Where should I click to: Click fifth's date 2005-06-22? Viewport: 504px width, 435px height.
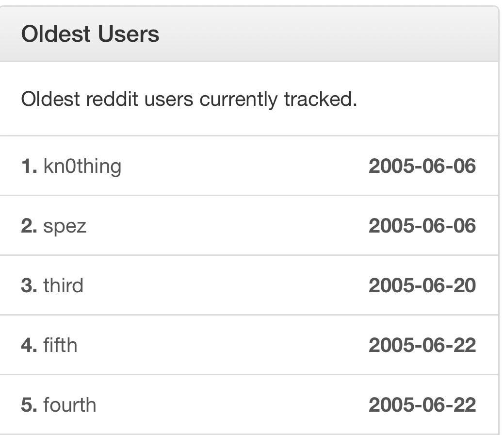(422, 345)
